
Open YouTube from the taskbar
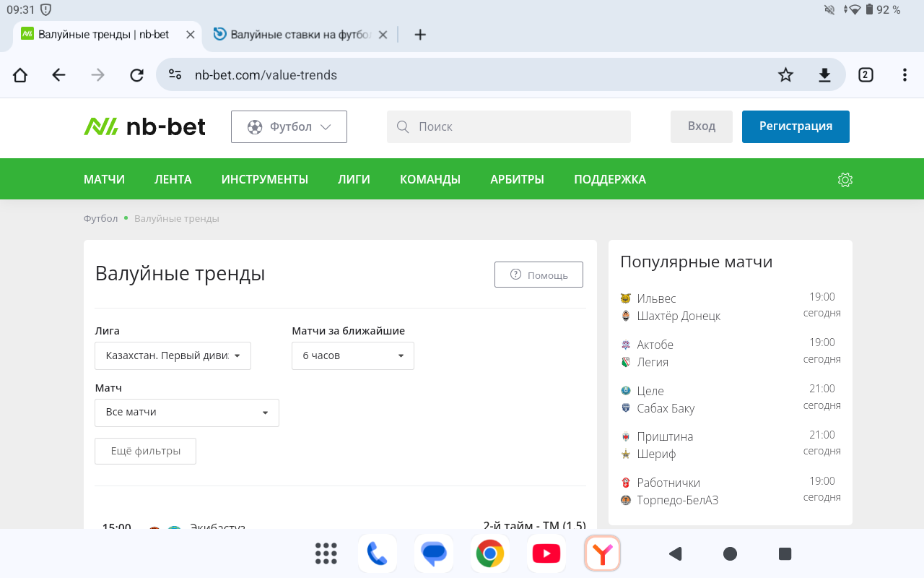[546, 554]
